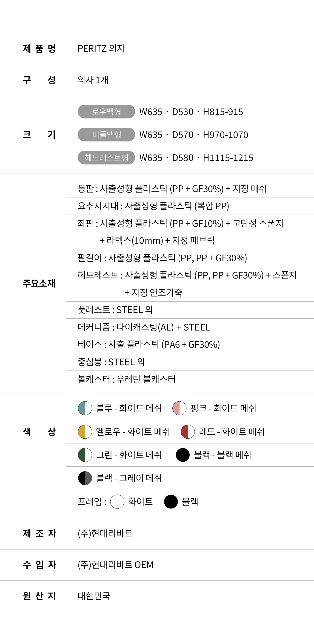Select the blue-white mesh color swatch

[85, 408]
